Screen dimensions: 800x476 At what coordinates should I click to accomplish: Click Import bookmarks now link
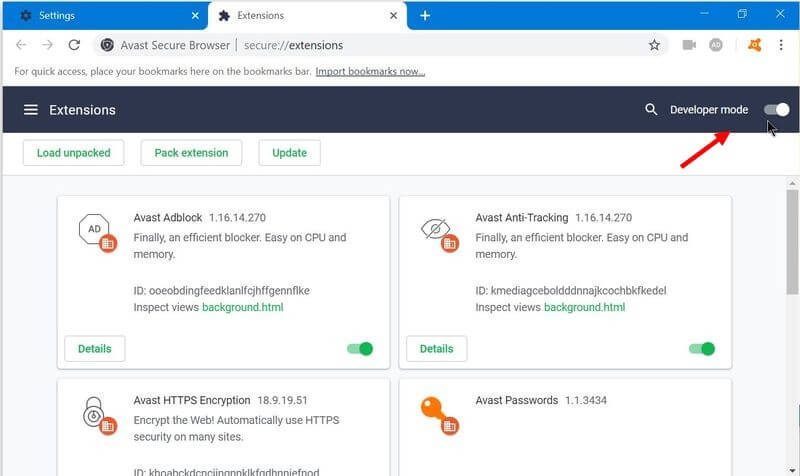pos(370,71)
